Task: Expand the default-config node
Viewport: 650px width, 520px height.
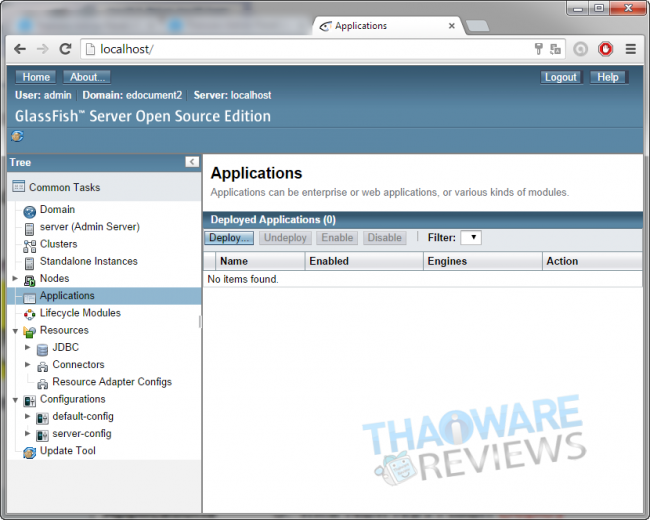Action: coord(28,416)
